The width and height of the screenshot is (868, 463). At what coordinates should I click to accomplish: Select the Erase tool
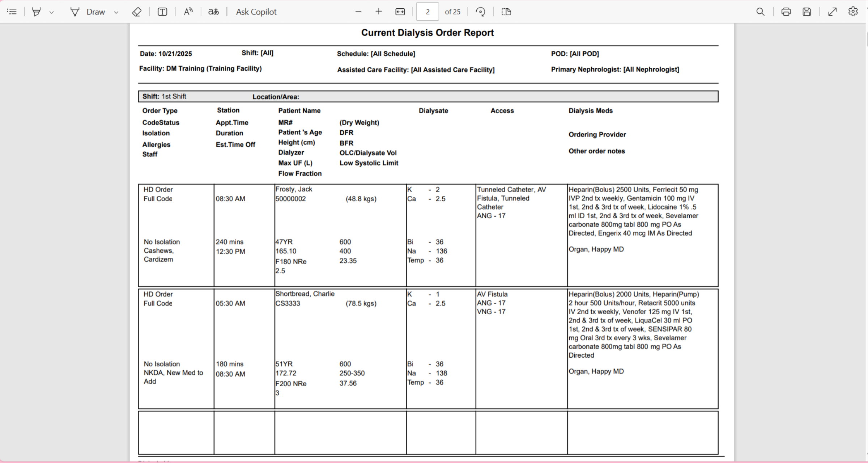coord(137,12)
